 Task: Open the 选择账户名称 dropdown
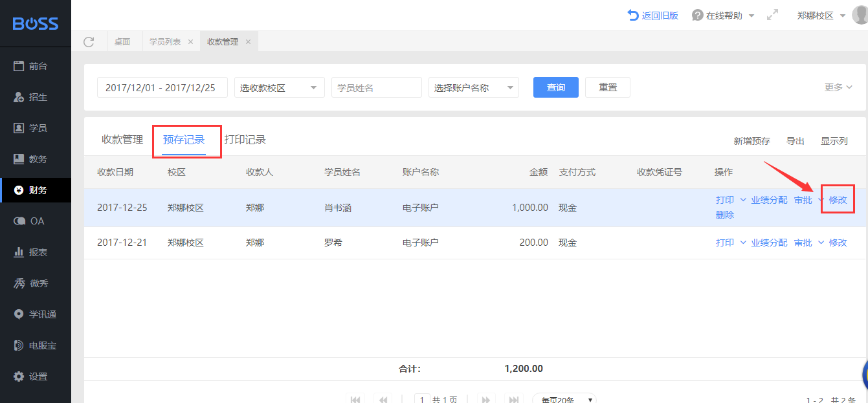click(x=474, y=87)
